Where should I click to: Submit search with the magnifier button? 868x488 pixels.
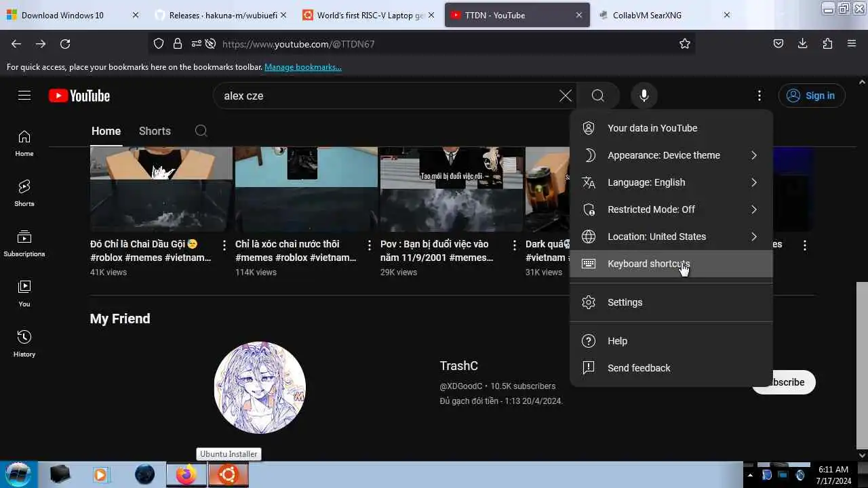coord(598,96)
